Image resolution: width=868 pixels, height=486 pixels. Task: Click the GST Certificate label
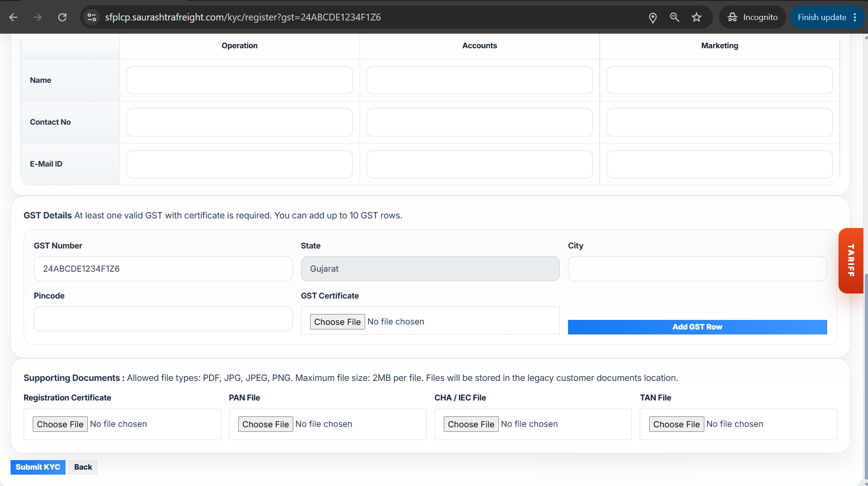click(x=330, y=296)
